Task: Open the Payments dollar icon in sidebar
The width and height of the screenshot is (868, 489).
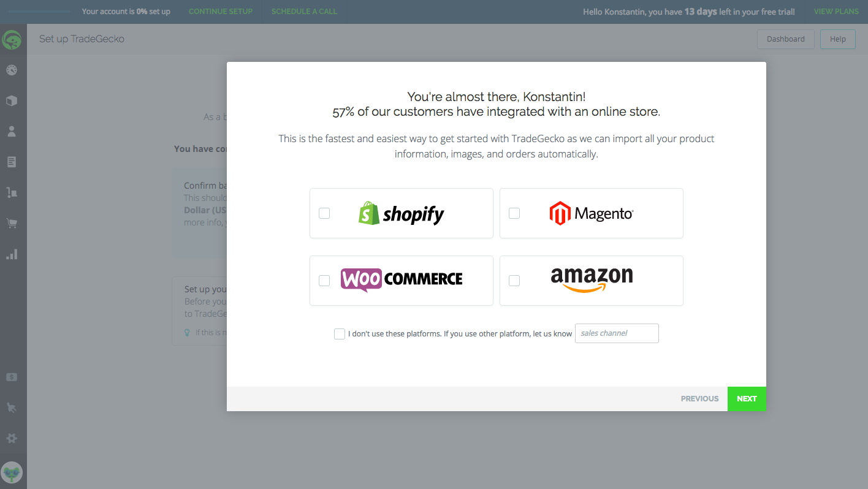Action: point(13,376)
